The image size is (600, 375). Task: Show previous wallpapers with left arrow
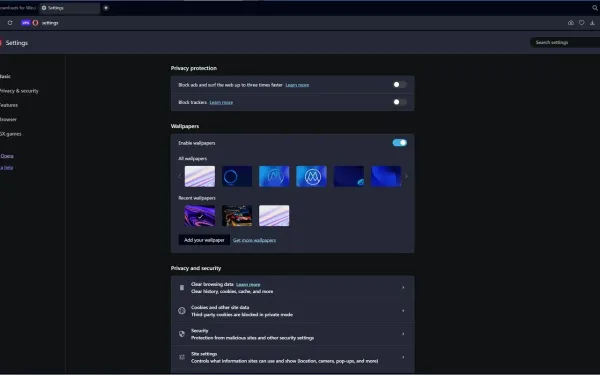[x=180, y=176]
